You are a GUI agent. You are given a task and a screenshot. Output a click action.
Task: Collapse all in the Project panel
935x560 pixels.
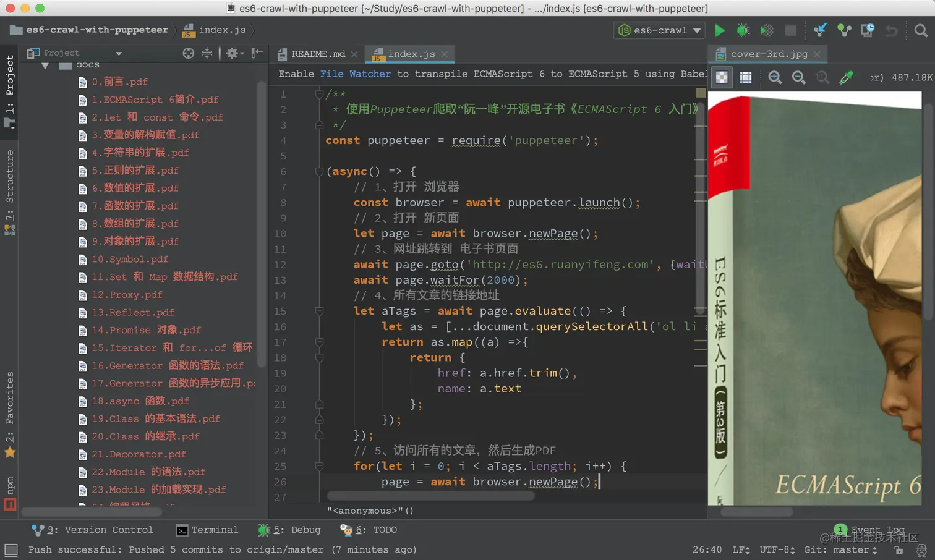(x=207, y=53)
